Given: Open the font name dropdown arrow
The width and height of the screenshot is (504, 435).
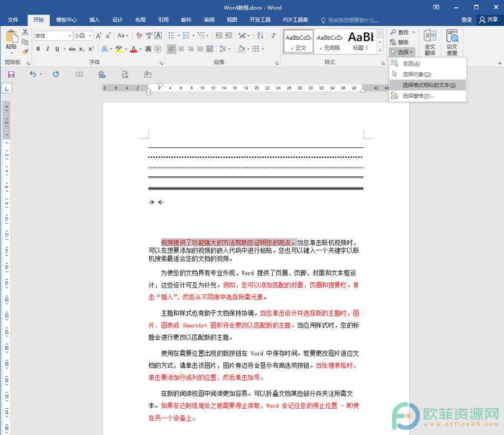Looking at the screenshot, I should (70, 36).
